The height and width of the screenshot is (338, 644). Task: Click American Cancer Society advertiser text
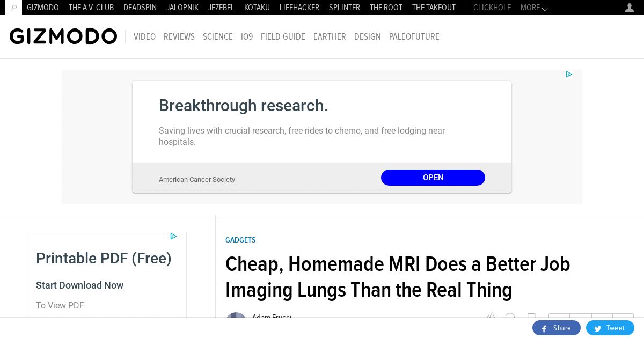[x=197, y=180]
